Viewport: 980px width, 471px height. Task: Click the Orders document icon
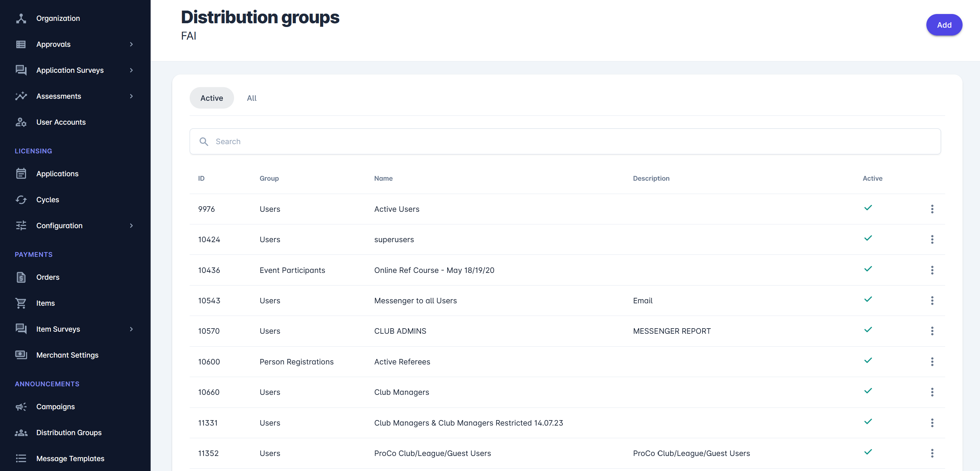point(21,277)
